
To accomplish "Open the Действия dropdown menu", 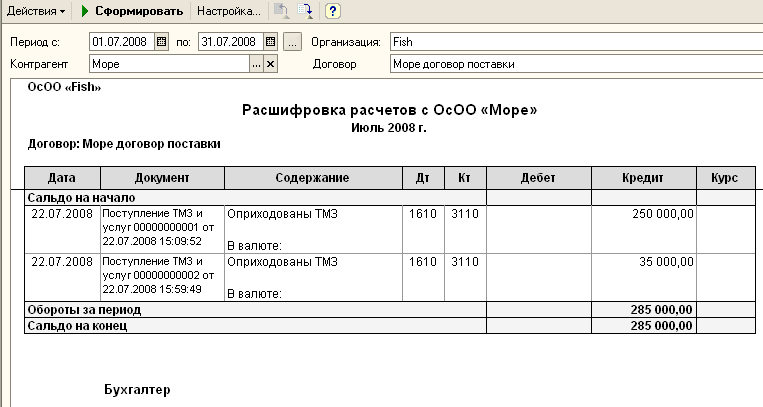I will [36, 11].
